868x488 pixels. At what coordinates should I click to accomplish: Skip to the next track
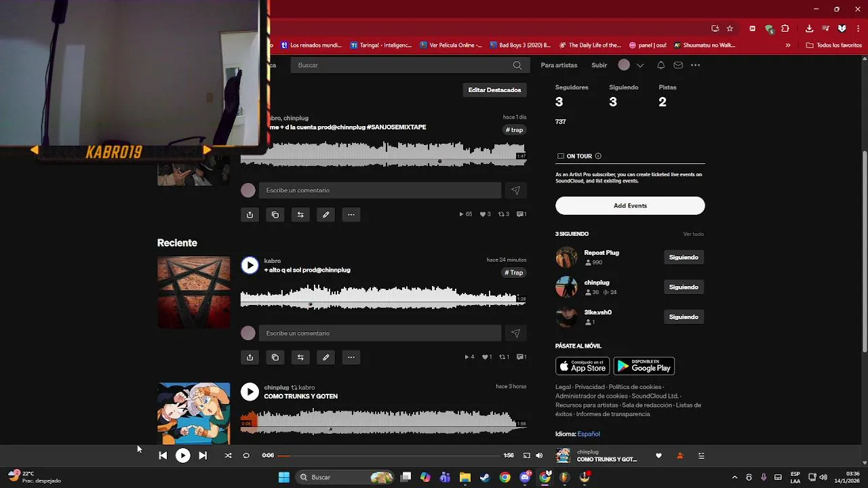click(x=203, y=455)
